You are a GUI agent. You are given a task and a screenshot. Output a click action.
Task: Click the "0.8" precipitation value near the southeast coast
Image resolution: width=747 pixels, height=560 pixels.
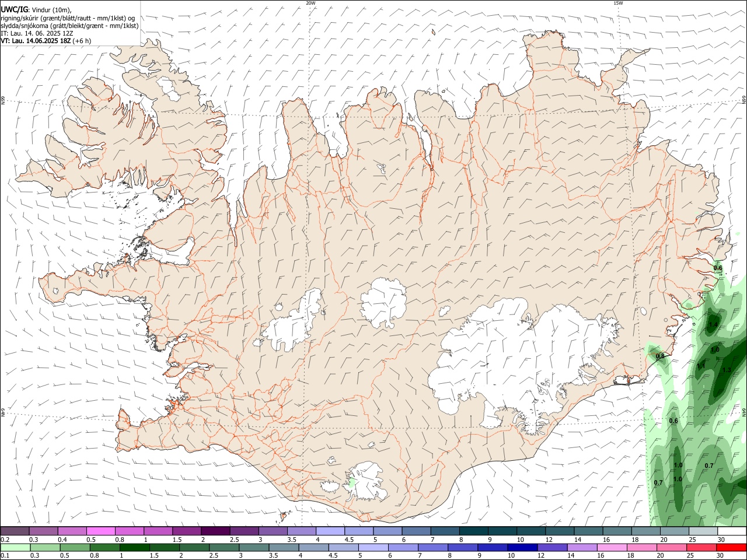click(660, 356)
